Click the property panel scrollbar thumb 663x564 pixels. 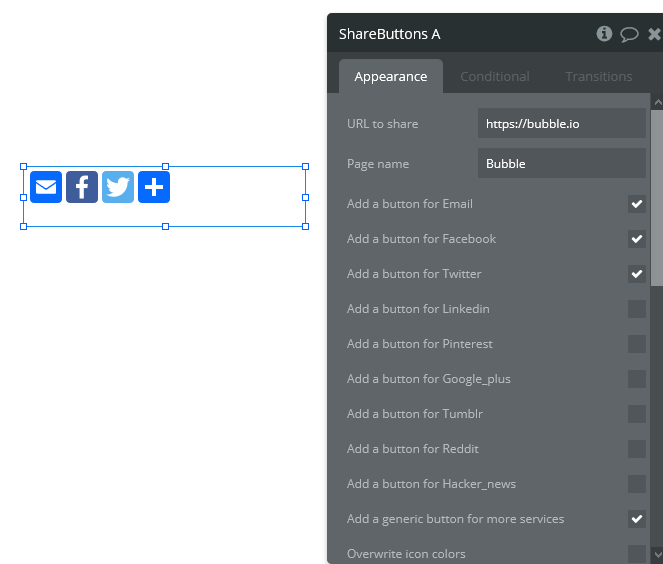(657, 198)
